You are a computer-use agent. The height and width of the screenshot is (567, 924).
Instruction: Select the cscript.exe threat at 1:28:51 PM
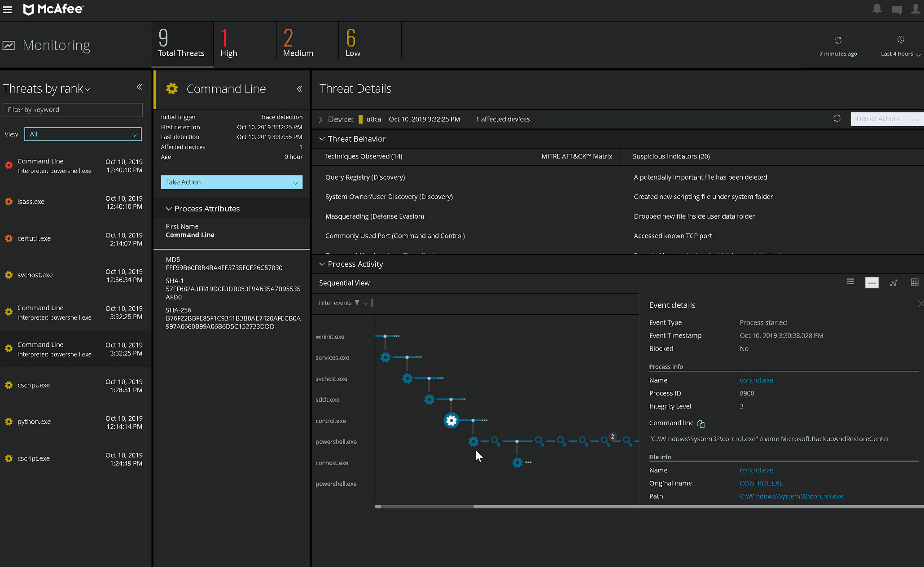(75, 386)
